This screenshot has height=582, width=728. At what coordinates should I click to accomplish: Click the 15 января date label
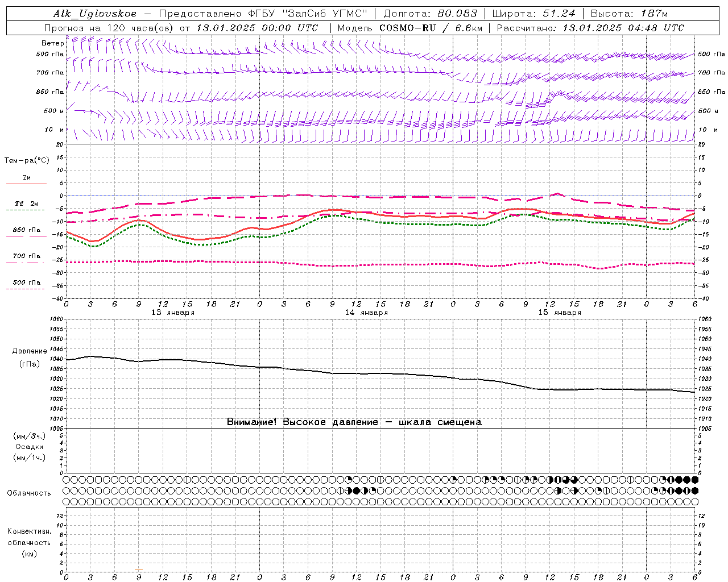pyautogui.click(x=560, y=313)
